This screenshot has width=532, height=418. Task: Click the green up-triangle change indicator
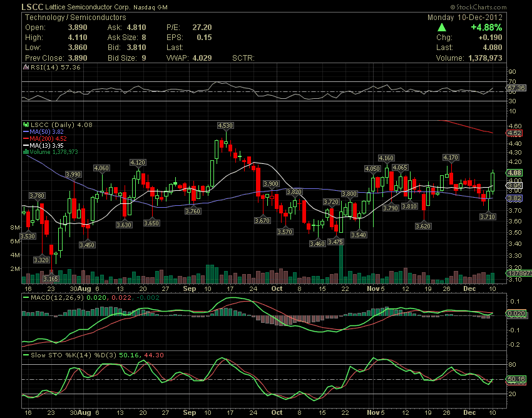point(441,28)
